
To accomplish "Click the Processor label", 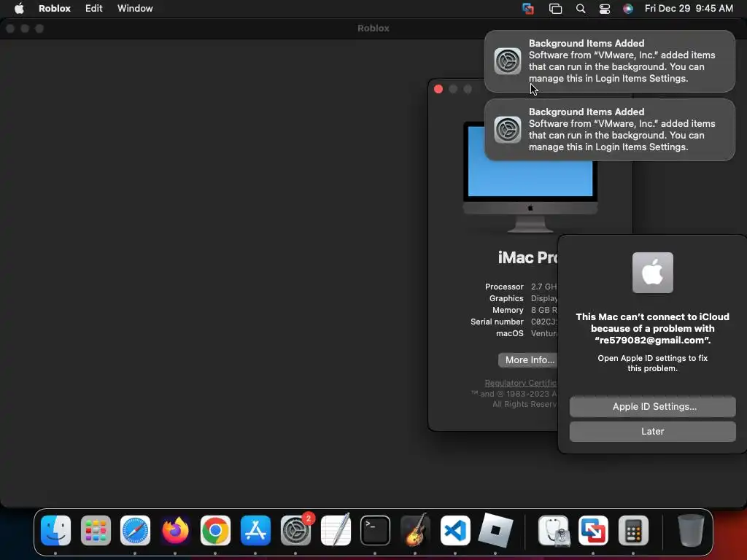I will [504, 287].
